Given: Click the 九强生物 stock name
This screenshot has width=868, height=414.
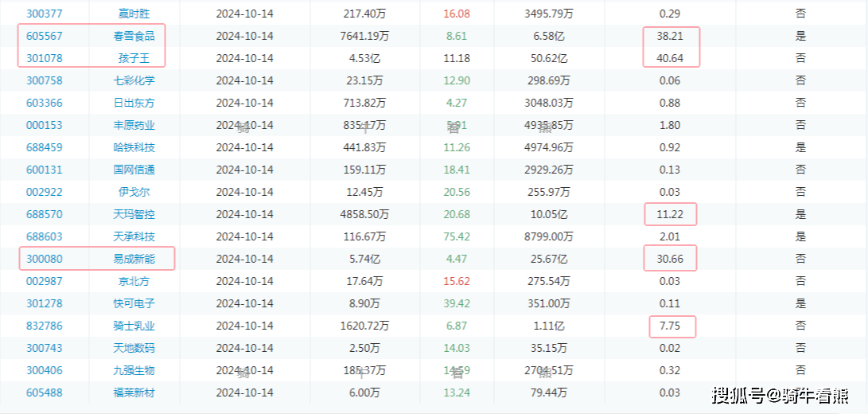Looking at the screenshot, I should click(x=134, y=370).
